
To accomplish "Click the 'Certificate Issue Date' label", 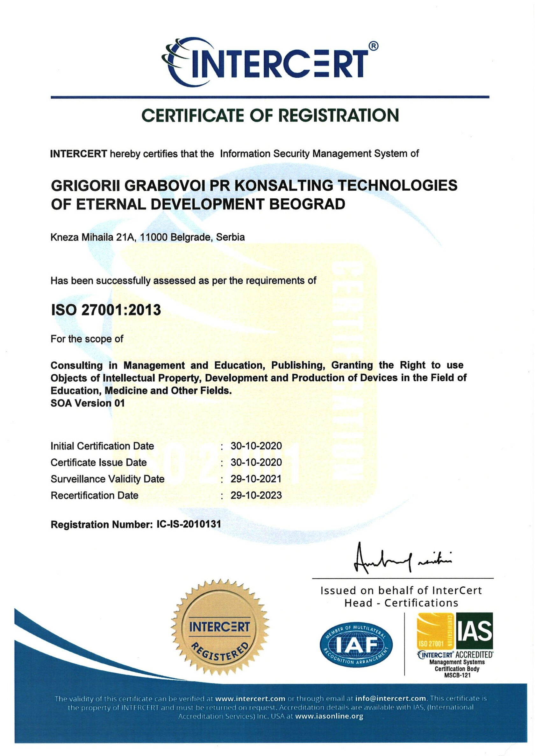I will pos(98,463).
